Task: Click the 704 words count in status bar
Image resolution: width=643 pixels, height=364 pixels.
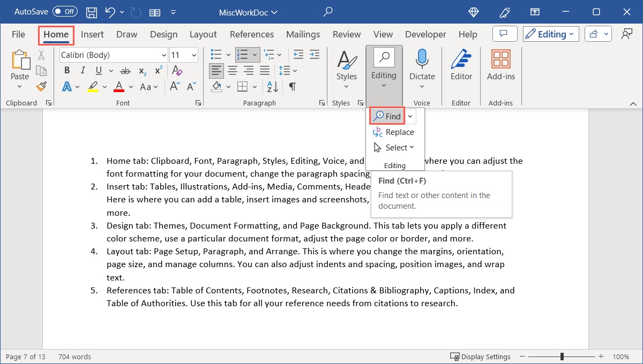Action: pos(74,356)
